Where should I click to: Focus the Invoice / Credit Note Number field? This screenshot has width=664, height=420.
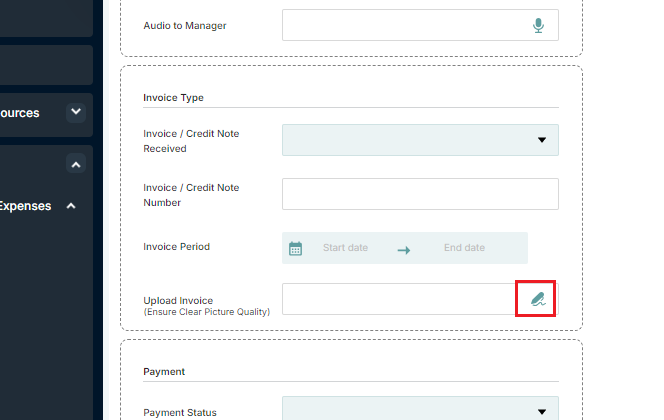coord(420,194)
